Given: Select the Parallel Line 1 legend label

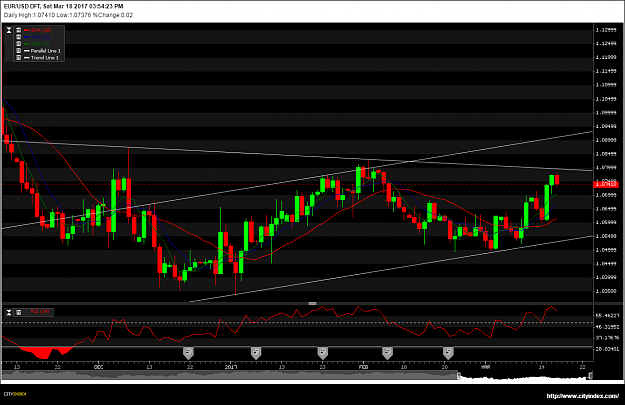Looking at the screenshot, I should (x=45, y=51).
